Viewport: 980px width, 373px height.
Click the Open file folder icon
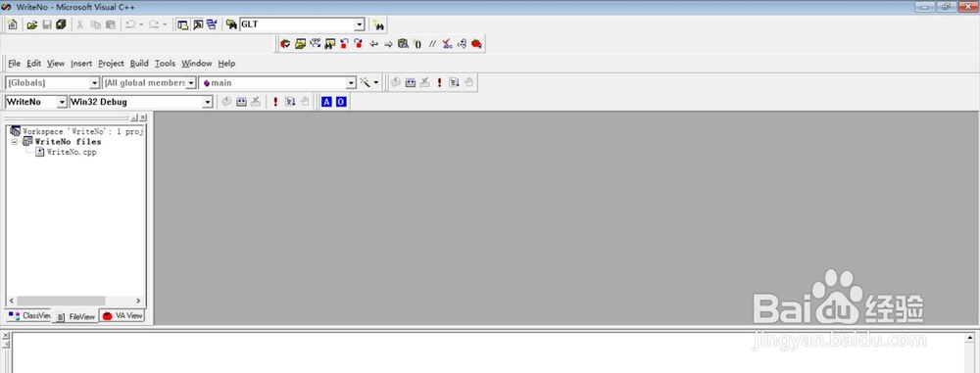click(32, 25)
